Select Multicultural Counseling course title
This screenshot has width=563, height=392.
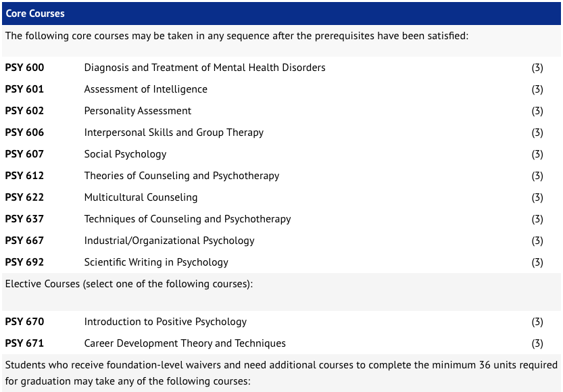pos(141,197)
